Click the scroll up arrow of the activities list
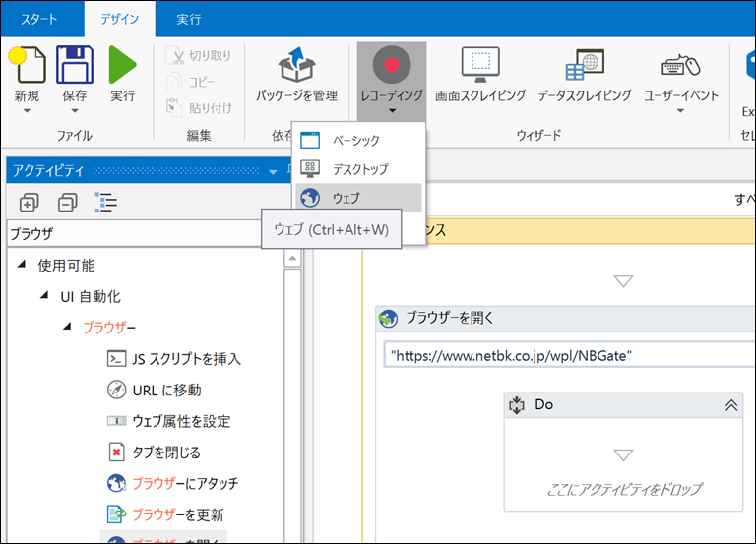756x544 pixels. pos(292,259)
